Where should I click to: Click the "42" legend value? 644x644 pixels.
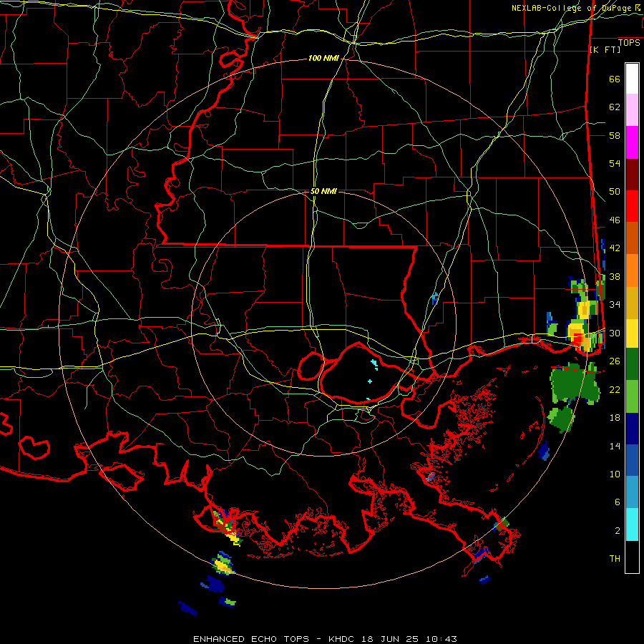pos(615,248)
